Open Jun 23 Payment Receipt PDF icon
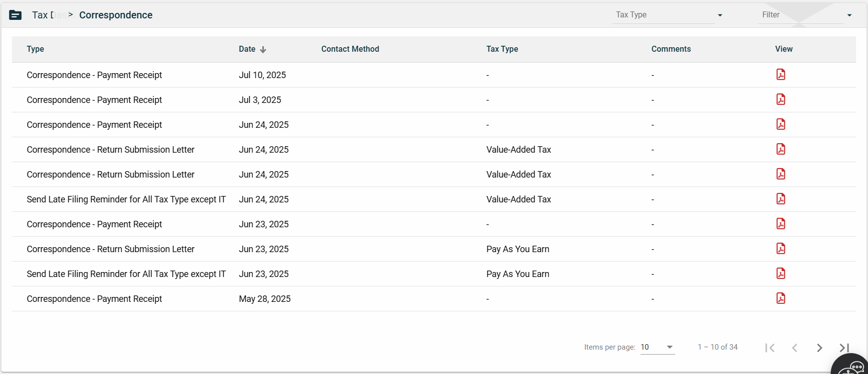Image resolution: width=868 pixels, height=374 pixels. click(781, 224)
